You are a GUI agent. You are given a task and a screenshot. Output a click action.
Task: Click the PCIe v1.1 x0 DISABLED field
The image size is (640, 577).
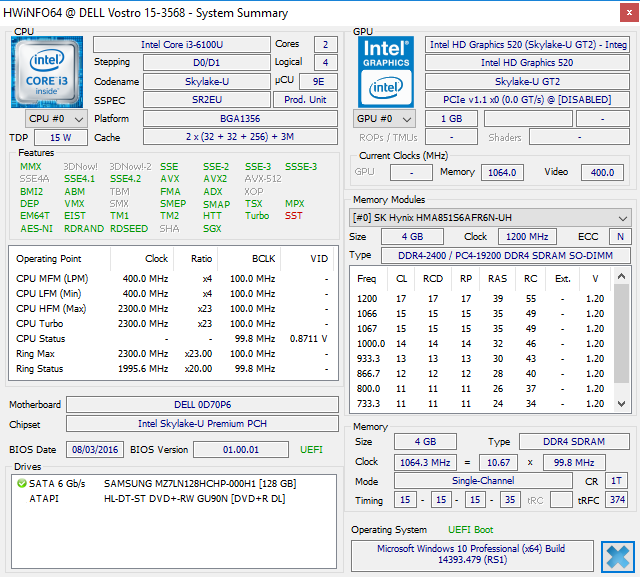coord(527,100)
